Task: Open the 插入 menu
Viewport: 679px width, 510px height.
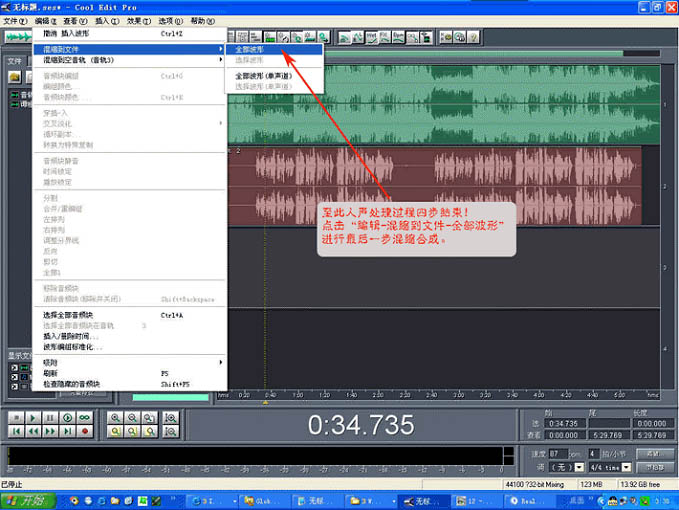Action: (107, 21)
